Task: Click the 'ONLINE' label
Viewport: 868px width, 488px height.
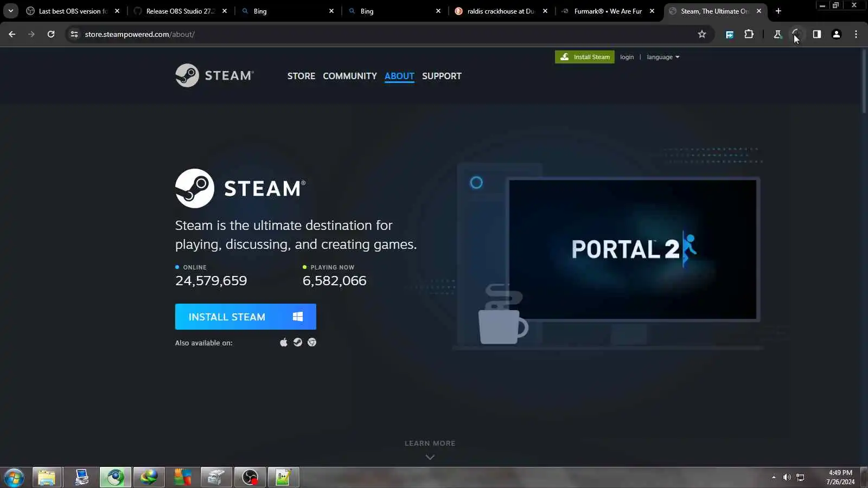Action: pos(195,267)
